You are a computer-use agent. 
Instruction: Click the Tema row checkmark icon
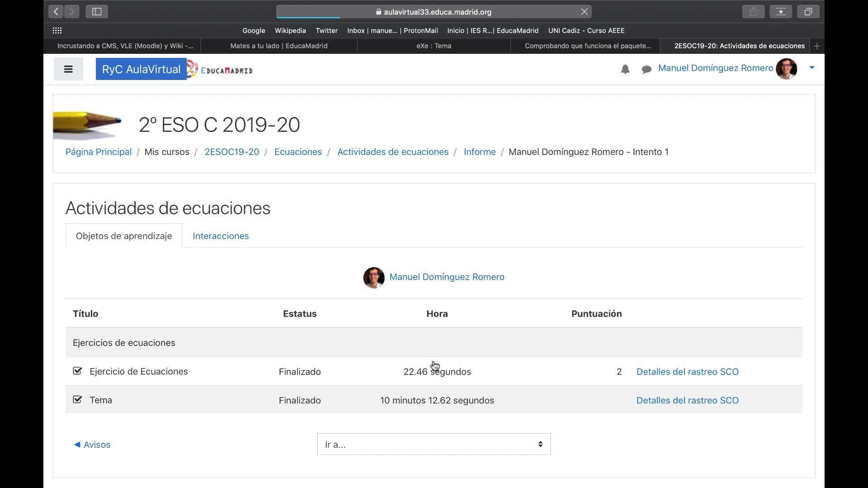click(x=77, y=399)
